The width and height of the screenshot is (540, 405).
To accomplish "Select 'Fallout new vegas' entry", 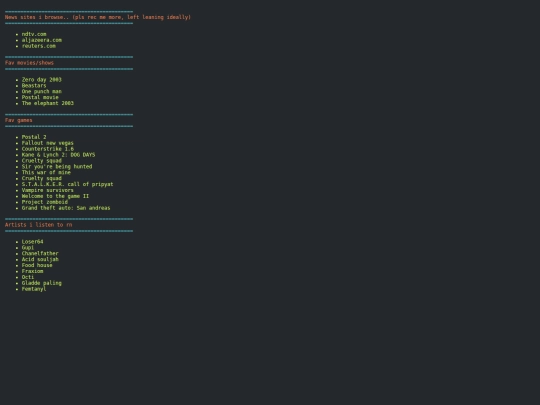I will pyautogui.click(x=48, y=143).
